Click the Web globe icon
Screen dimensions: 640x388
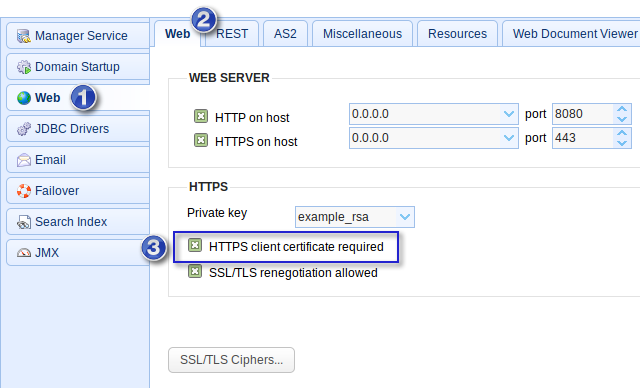(24, 98)
